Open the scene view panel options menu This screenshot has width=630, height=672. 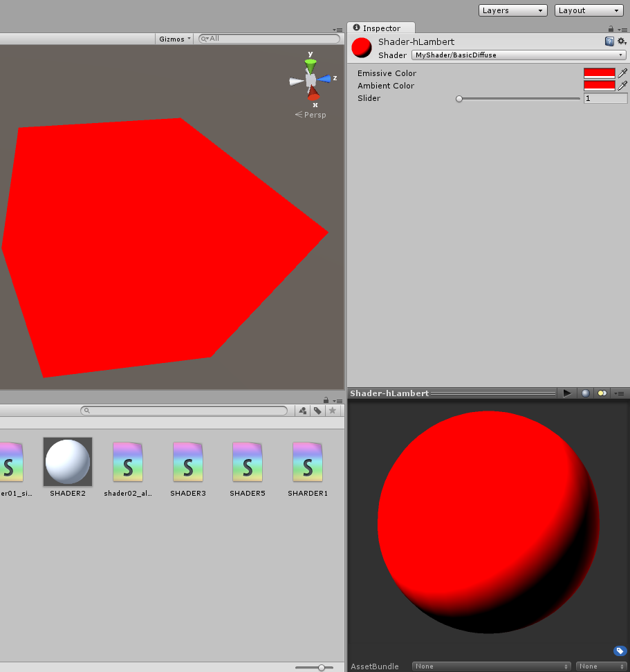point(337,30)
